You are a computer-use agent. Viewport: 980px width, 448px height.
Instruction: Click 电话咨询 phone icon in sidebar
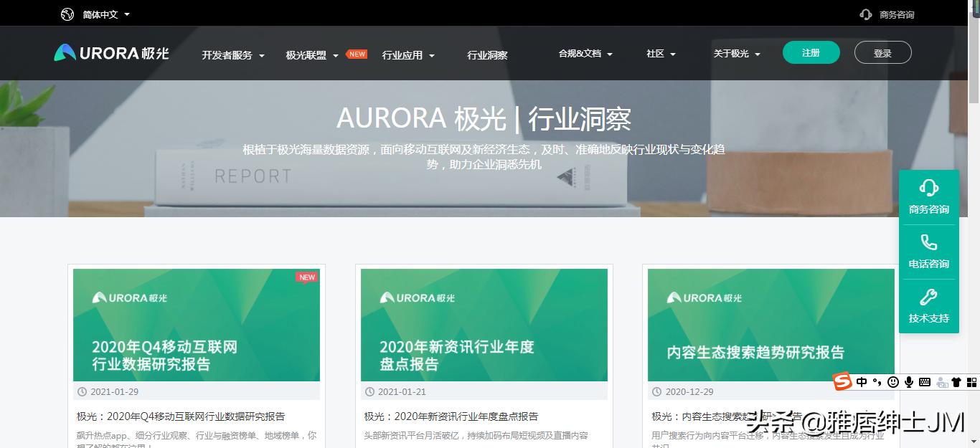pos(928,244)
